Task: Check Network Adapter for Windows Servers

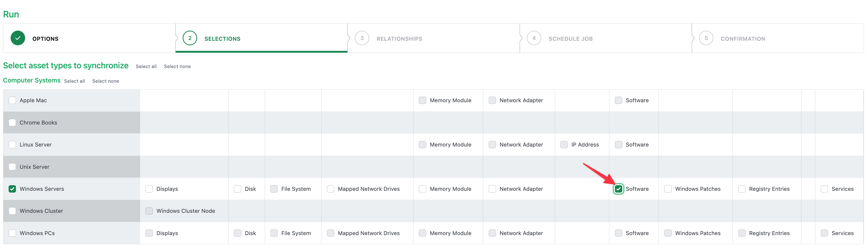Action: pos(492,189)
